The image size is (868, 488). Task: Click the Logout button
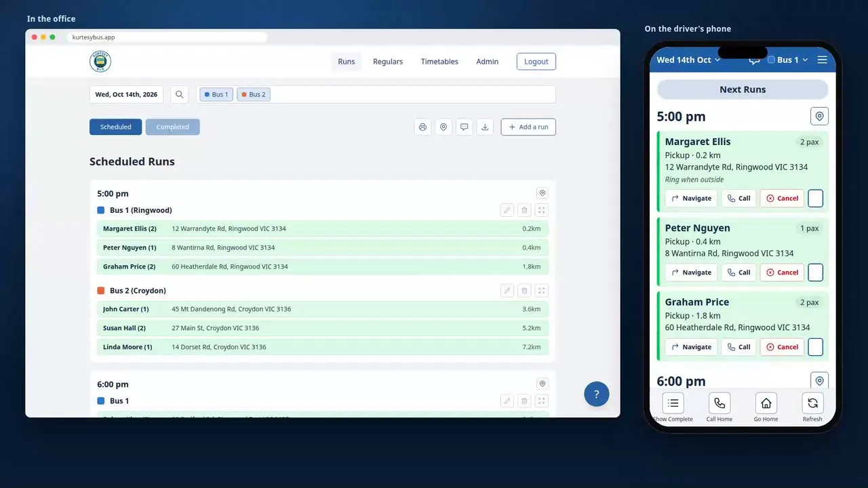536,62
